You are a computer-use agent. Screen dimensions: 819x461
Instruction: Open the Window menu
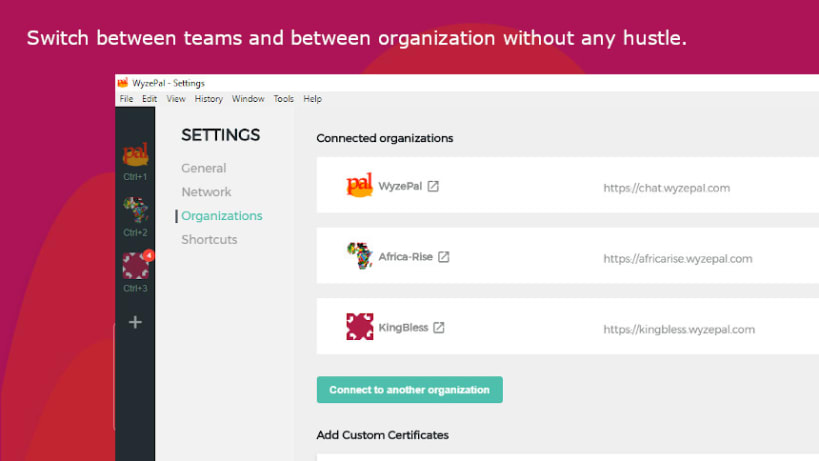tap(248, 99)
